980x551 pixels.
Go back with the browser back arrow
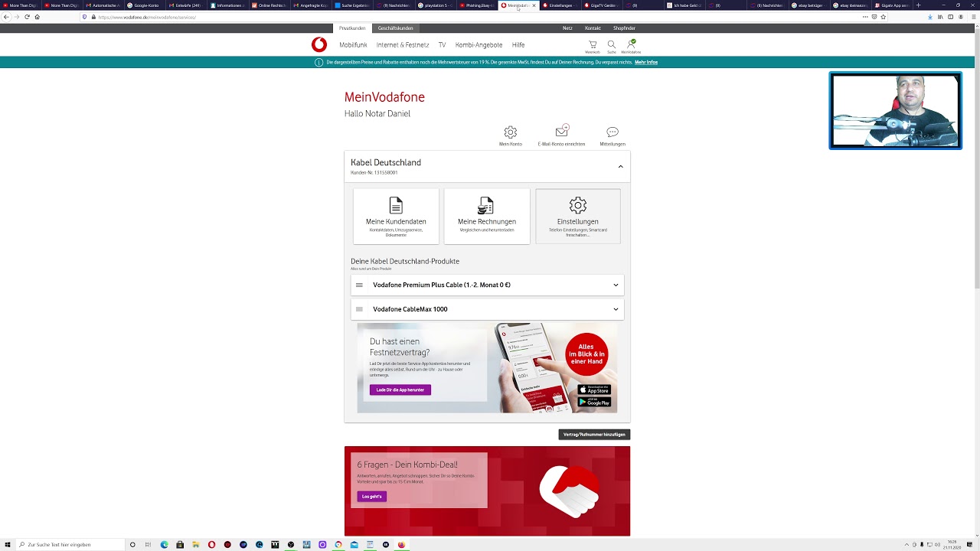[6, 17]
